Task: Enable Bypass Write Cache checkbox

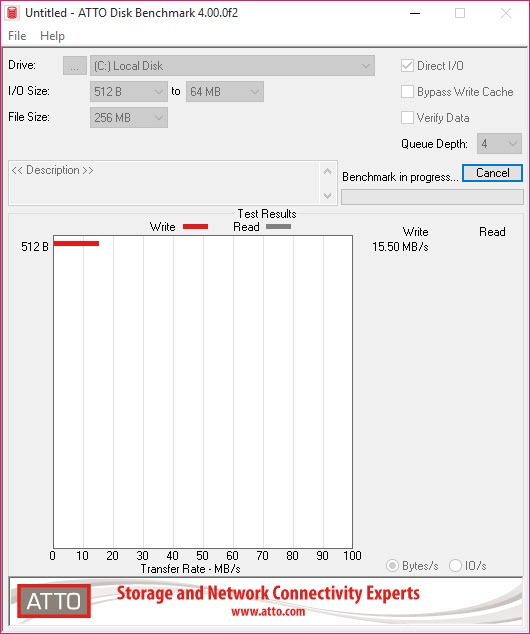Action: 407,92
